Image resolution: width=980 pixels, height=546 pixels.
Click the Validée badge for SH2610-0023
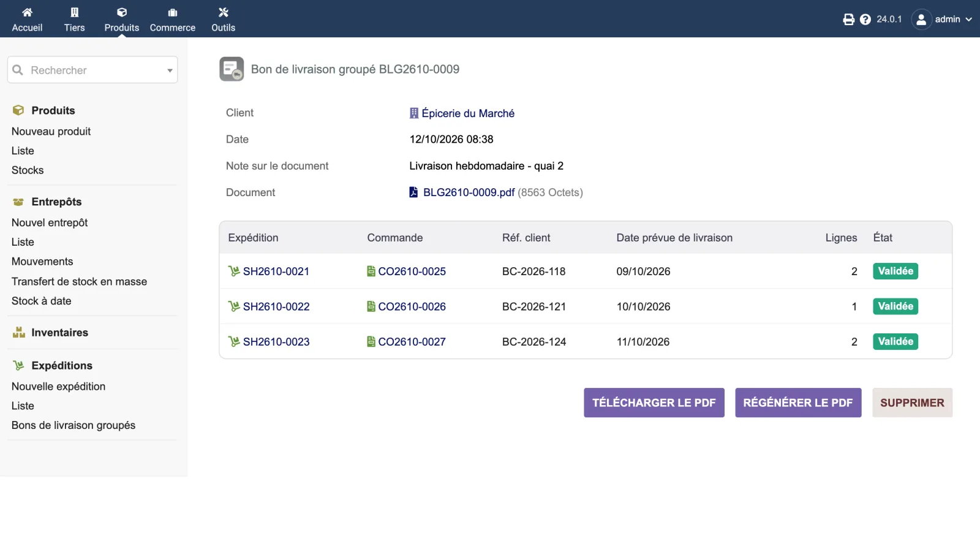(x=895, y=342)
